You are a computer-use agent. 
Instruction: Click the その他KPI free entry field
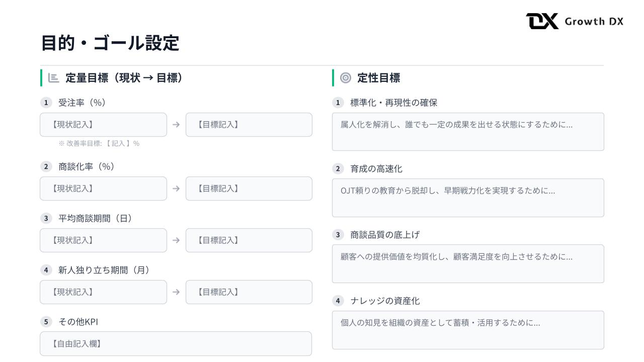pyautogui.click(x=176, y=344)
